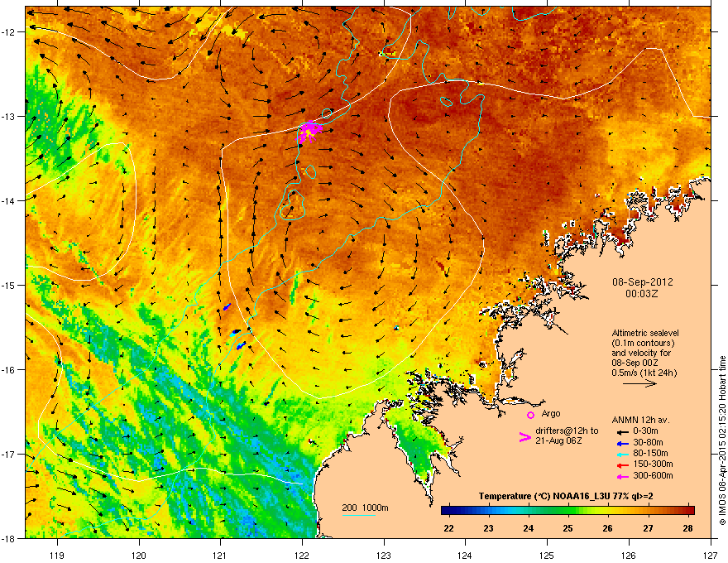Click the dark red end of temperature colorbar
This screenshot has height=563, width=728.
(688, 511)
